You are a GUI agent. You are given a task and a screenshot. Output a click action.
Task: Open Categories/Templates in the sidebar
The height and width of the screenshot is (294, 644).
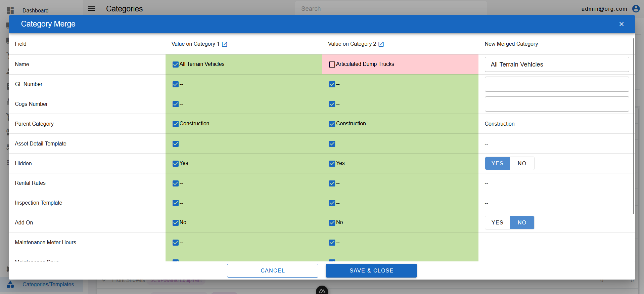click(x=48, y=285)
